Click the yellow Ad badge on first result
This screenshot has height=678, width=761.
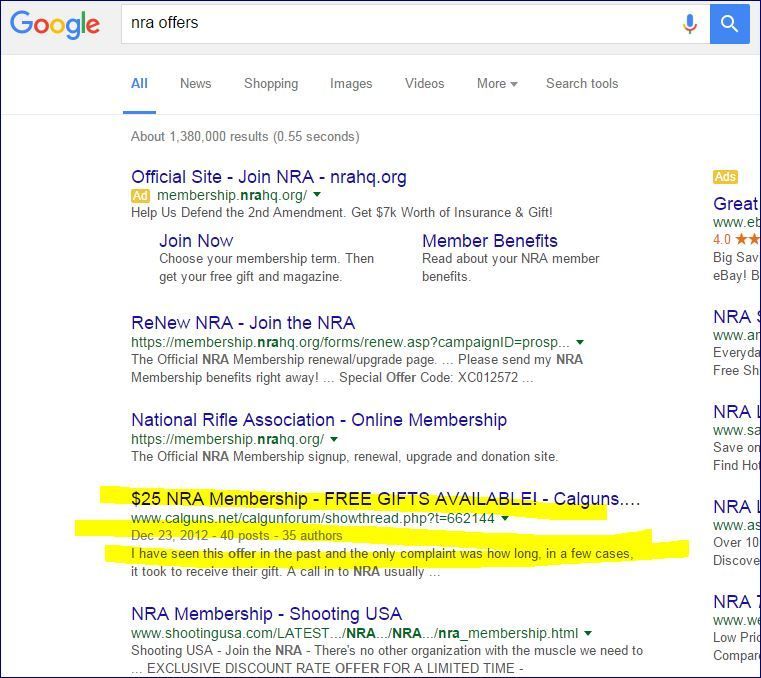pos(140,196)
